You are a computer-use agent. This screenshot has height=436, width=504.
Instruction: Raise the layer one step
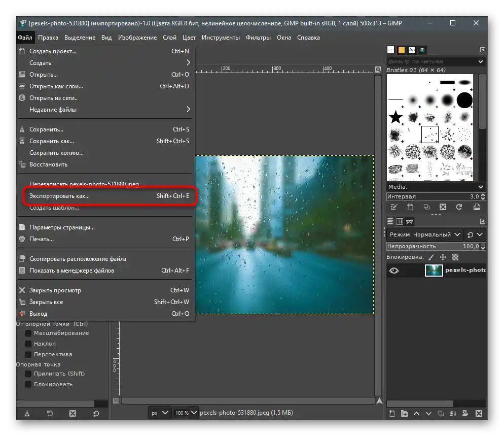[x=417, y=414]
